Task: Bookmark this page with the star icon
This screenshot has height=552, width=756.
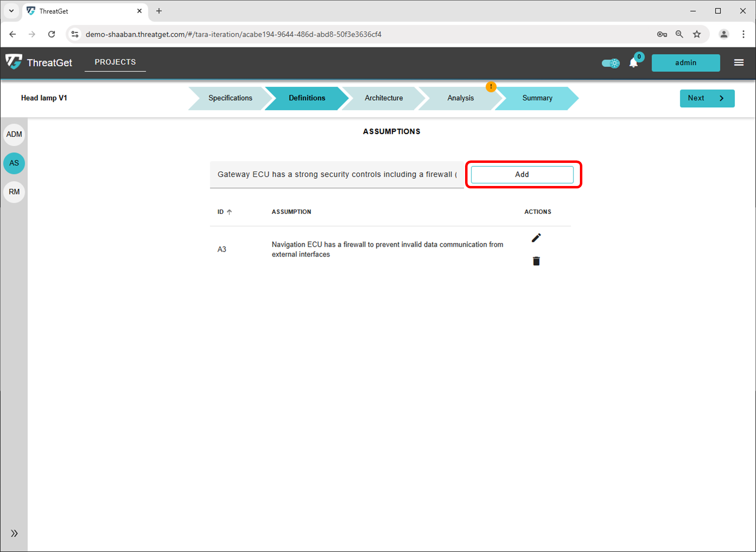Action: pos(697,34)
